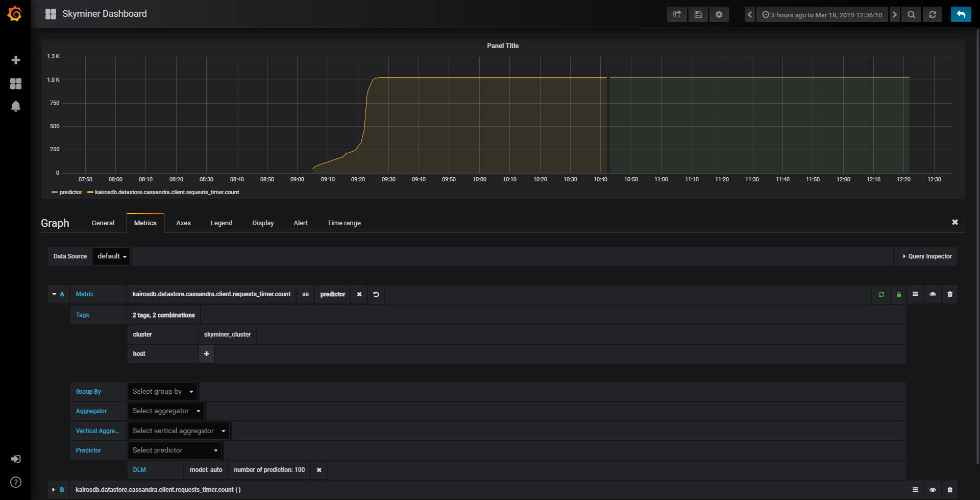Image resolution: width=980 pixels, height=500 pixels.
Task: Switch to the Axes tab
Action: 184,223
